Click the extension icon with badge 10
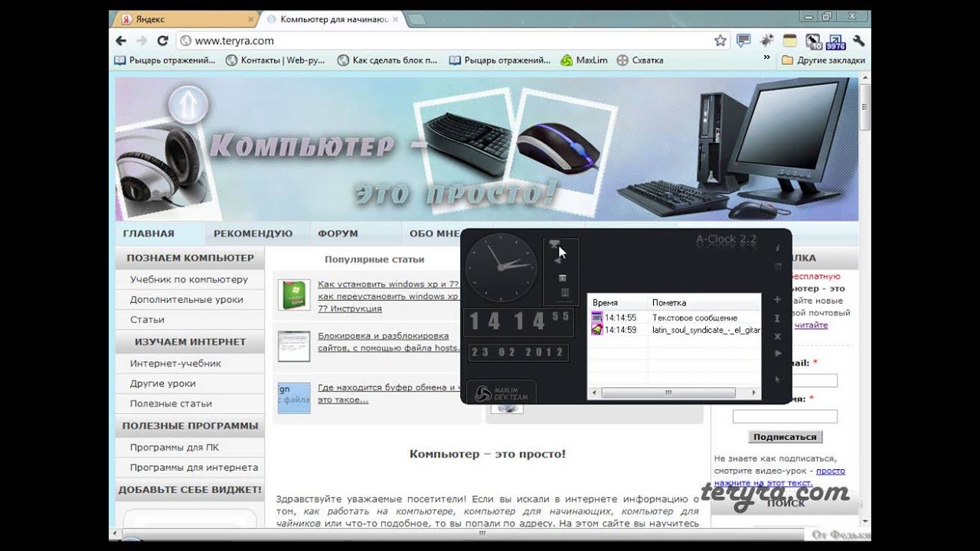Screen dimensions: 980x551 (813, 41)
